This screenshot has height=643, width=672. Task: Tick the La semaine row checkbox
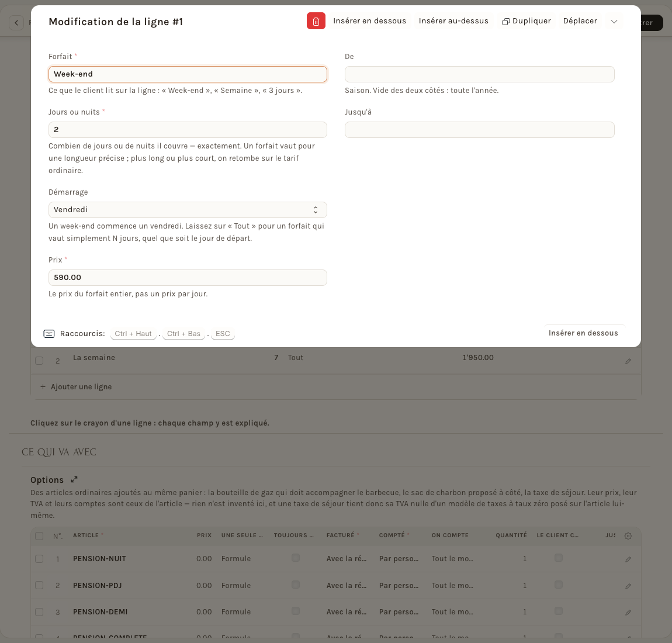(39, 361)
